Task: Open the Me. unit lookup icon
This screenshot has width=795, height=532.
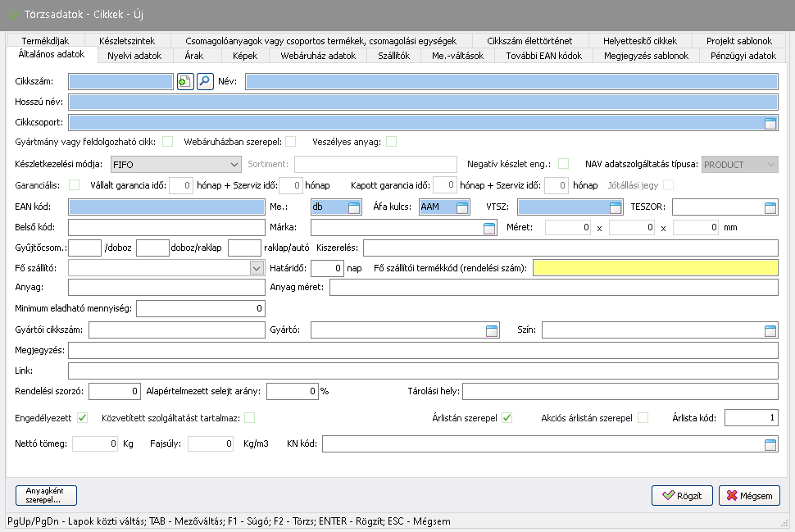Action: click(x=353, y=207)
